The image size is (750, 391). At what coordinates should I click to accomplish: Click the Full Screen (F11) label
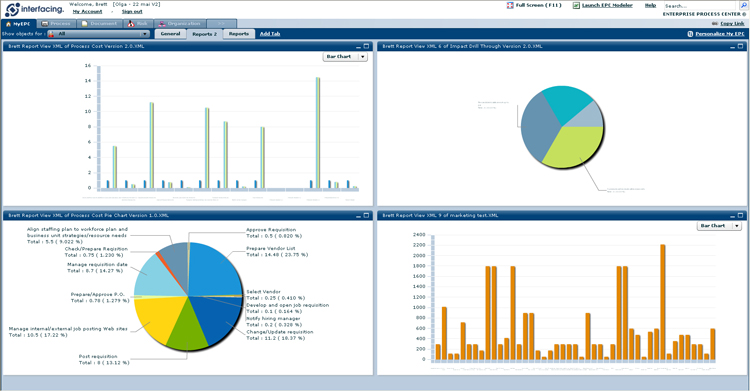[x=539, y=5]
